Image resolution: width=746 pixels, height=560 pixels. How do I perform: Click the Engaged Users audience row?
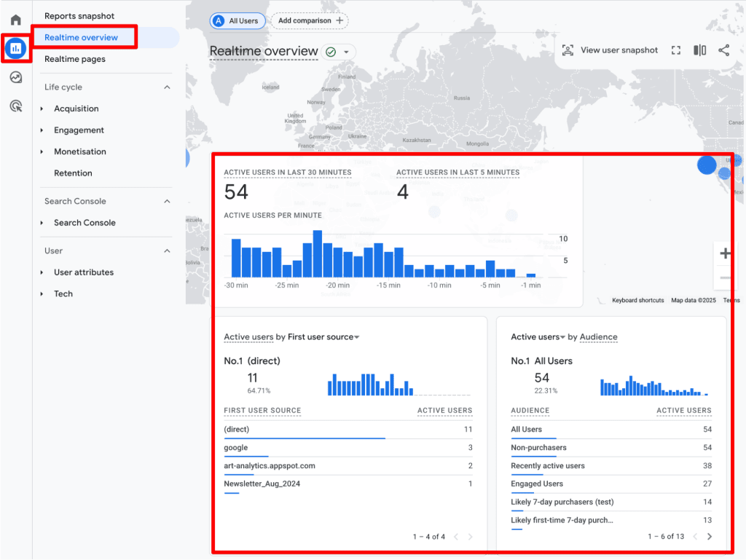click(611, 484)
